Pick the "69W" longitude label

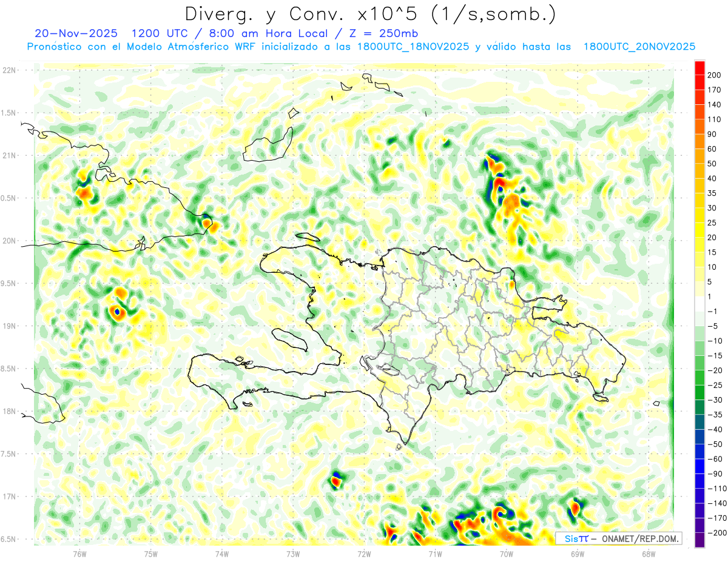click(x=578, y=554)
